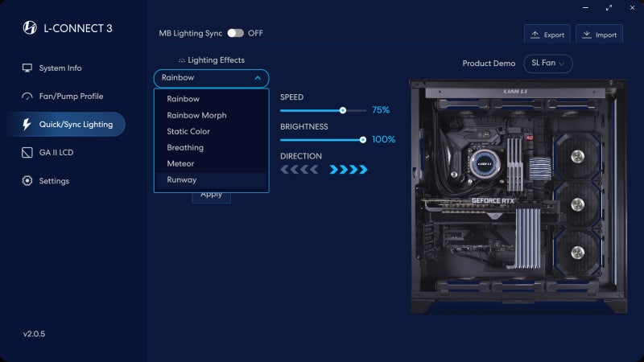Screen dimensions: 644x362
Task: Click the Quick/Sync Lighting bolt icon
Action: (27, 125)
